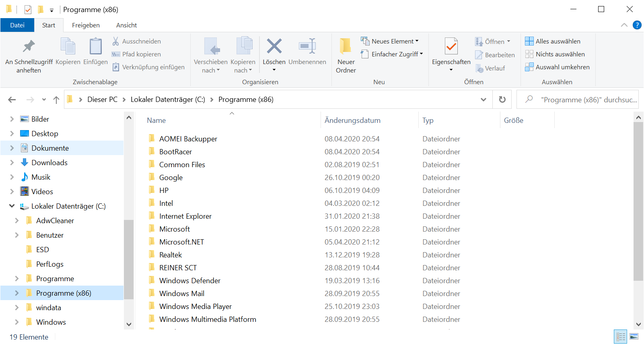This screenshot has height=344, width=644.
Task: Click Nichts auswählen
Action: (x=555, y=54)
